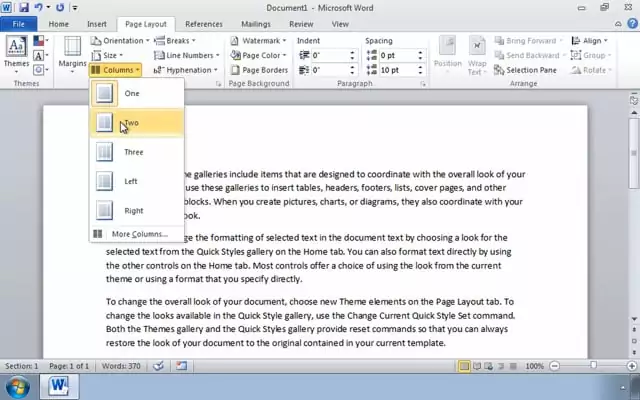Viewport: 640px width, 400px height.
Task: Click the Undo icon in title bar
Action: tap(38, 7)
